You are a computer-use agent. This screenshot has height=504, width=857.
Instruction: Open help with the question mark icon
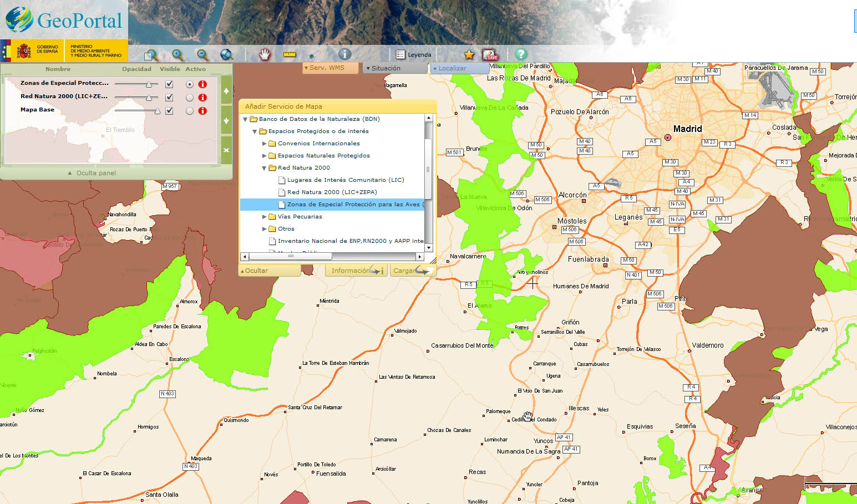(x=520, y=54)
